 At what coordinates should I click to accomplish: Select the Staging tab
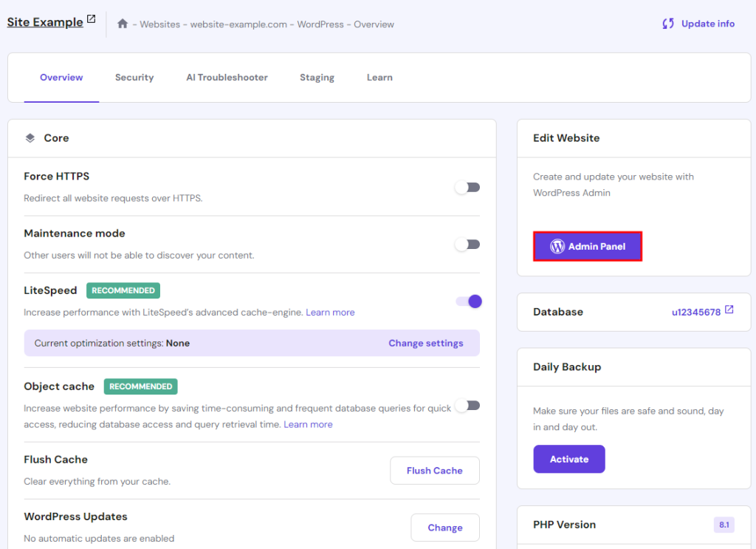[x=317, y=77]
